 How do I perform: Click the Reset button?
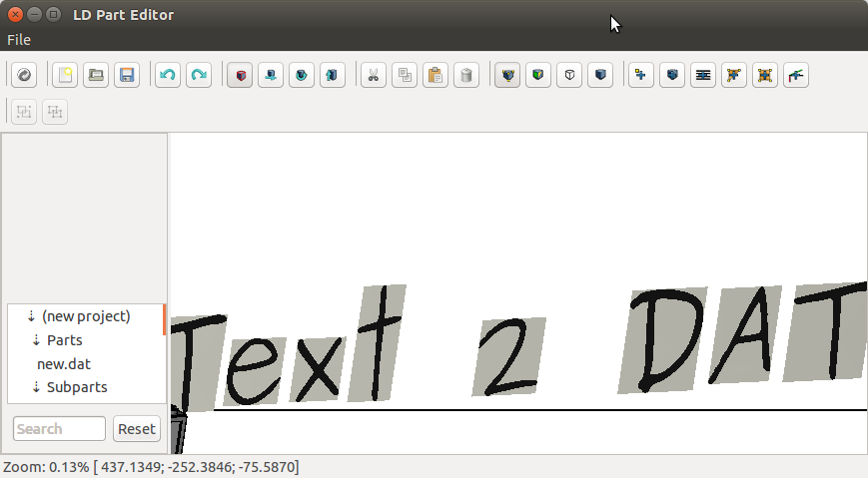tap(137, 429)
